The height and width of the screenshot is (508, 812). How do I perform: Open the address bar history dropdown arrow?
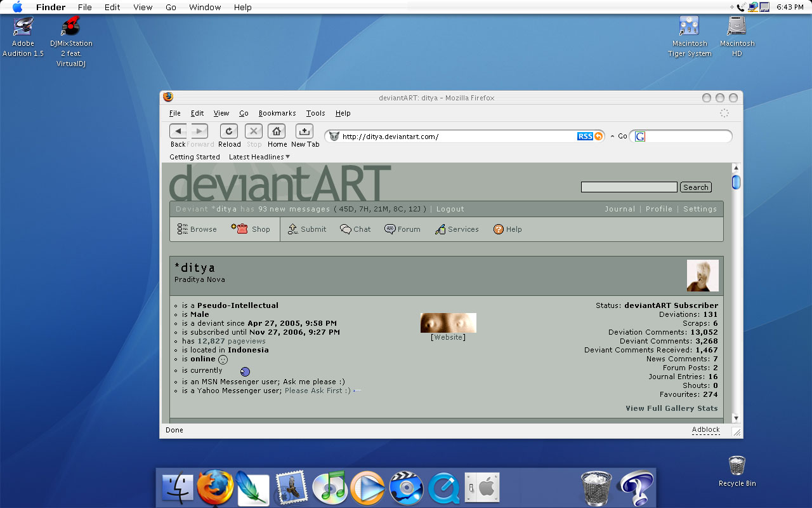[x=613, y=137]
